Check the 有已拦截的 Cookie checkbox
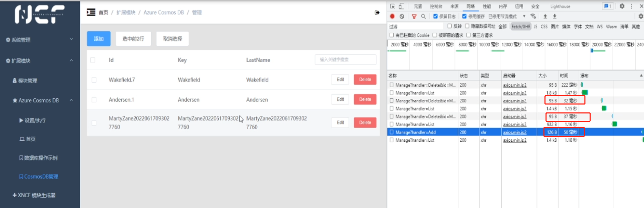The image size is (644, 208). click(x=392, y=35)
